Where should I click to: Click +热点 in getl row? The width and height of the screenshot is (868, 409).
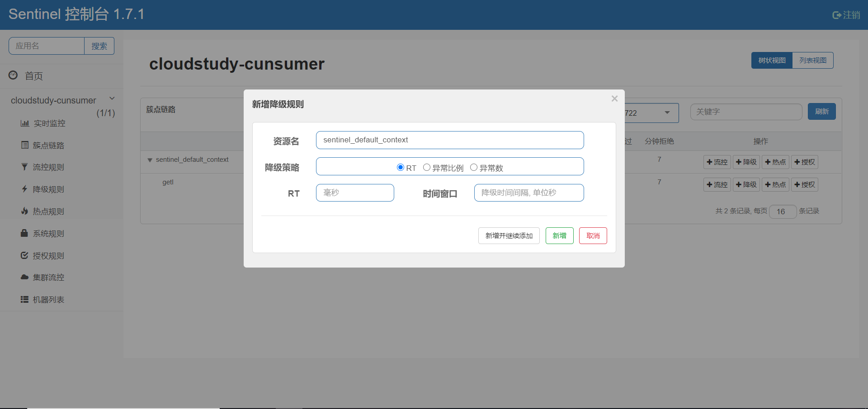point(775,184)
